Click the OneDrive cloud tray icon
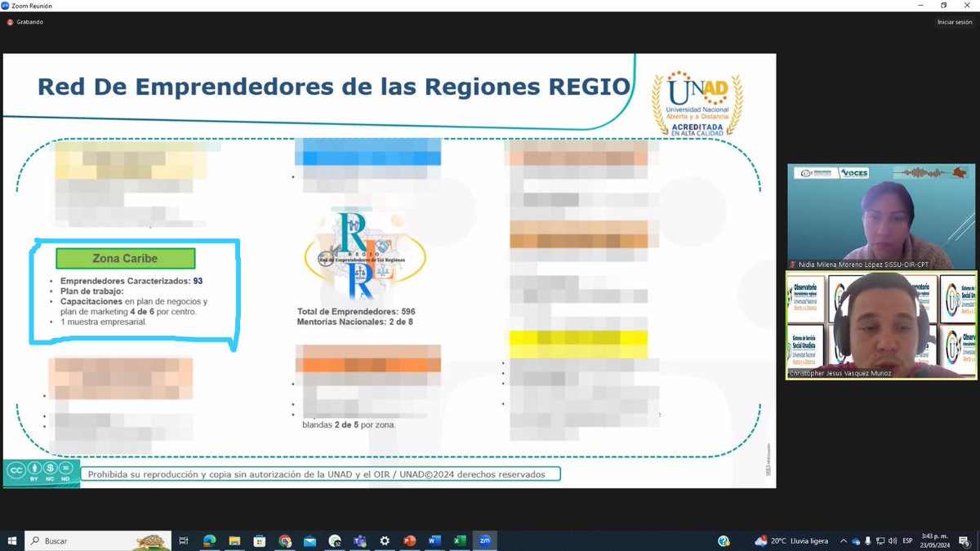 [x=856, y=540]
